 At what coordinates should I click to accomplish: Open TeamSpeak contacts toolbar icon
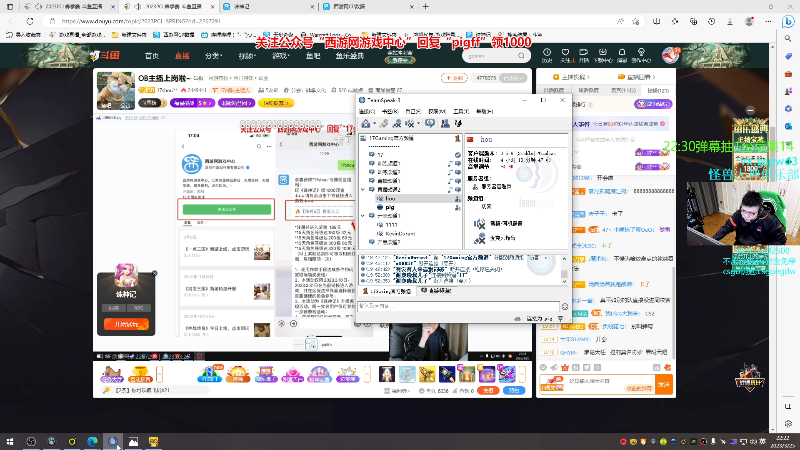(445, 123)
